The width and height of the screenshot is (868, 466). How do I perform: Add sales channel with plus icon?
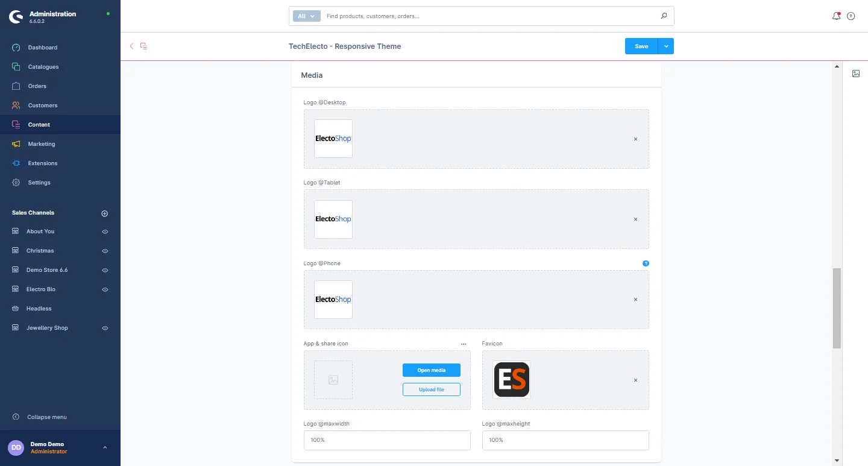point(104,213)
